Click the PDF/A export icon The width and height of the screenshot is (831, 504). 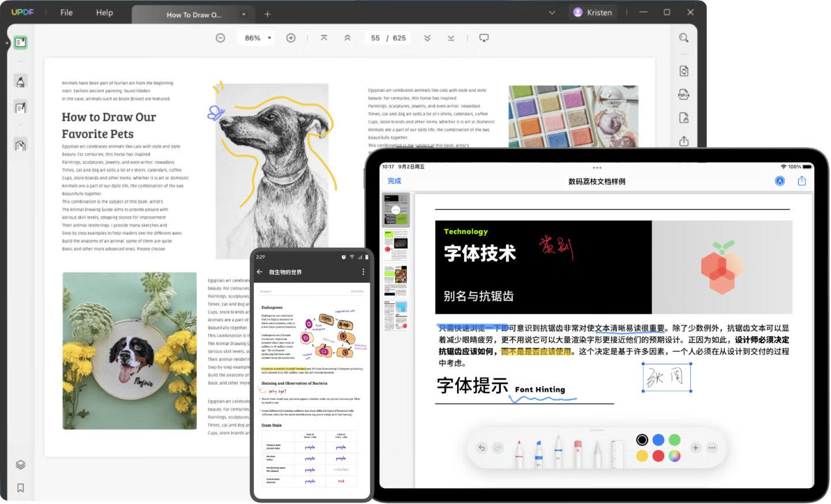[x=684, y=95]
